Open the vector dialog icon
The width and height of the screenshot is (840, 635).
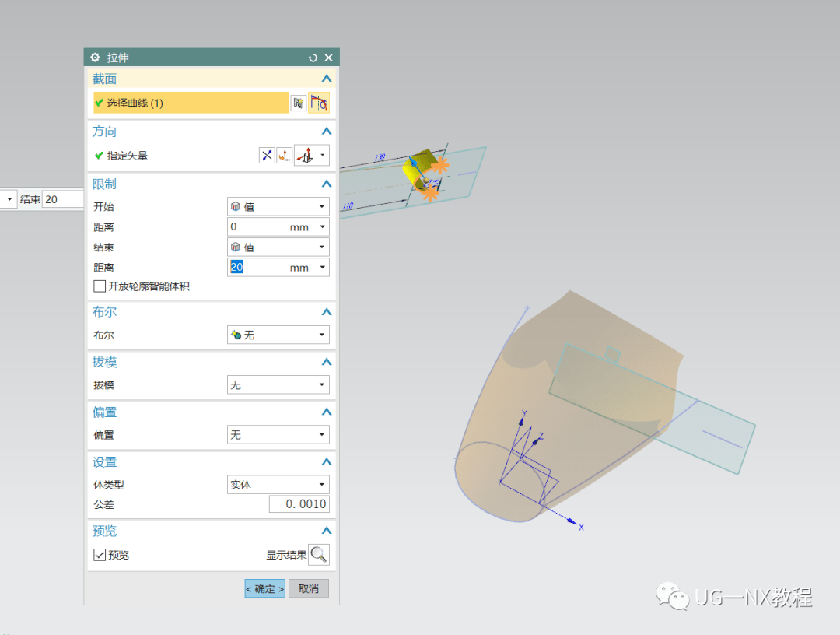coord(285,156)
